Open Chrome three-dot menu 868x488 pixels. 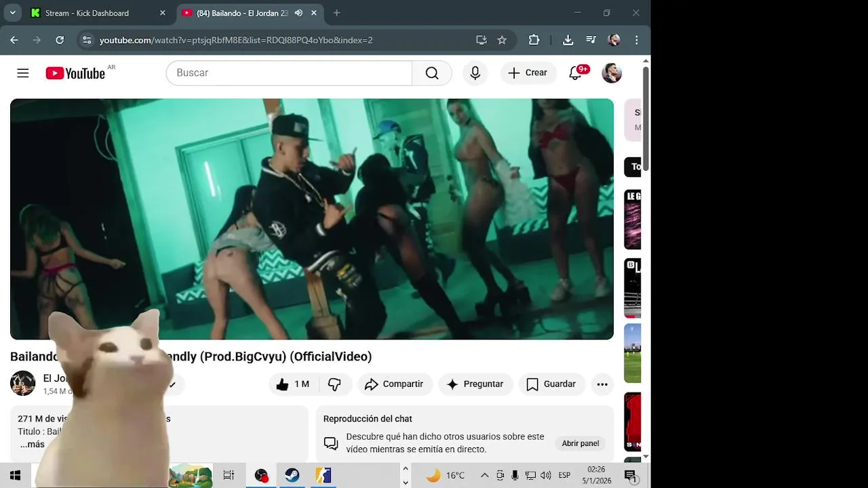tap(636, 40)
